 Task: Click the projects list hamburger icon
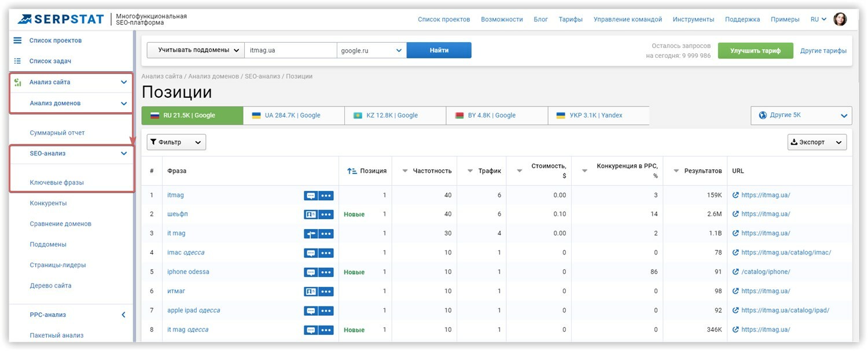[17, 40]
